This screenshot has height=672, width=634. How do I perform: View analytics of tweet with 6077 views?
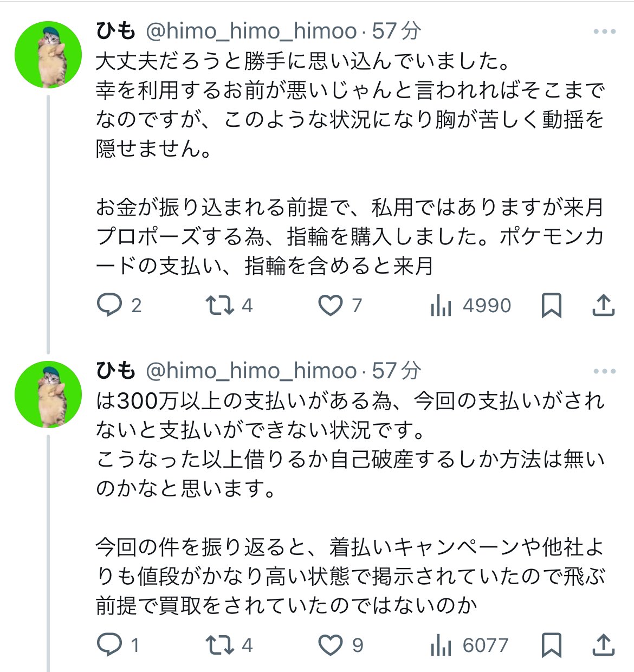[x=441, y=645]
